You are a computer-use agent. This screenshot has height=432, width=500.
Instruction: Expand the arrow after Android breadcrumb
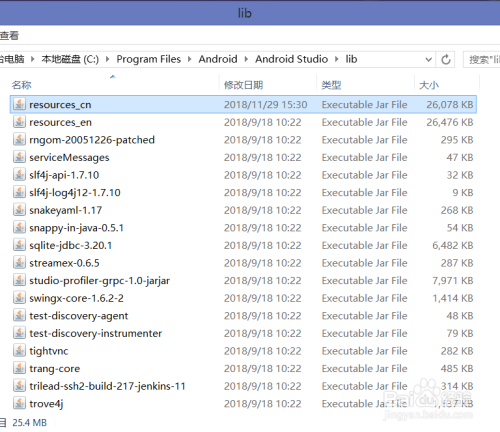[246, 59]
